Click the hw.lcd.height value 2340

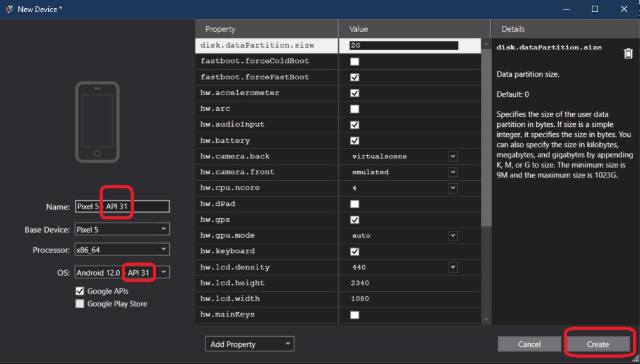click(360, 283)
